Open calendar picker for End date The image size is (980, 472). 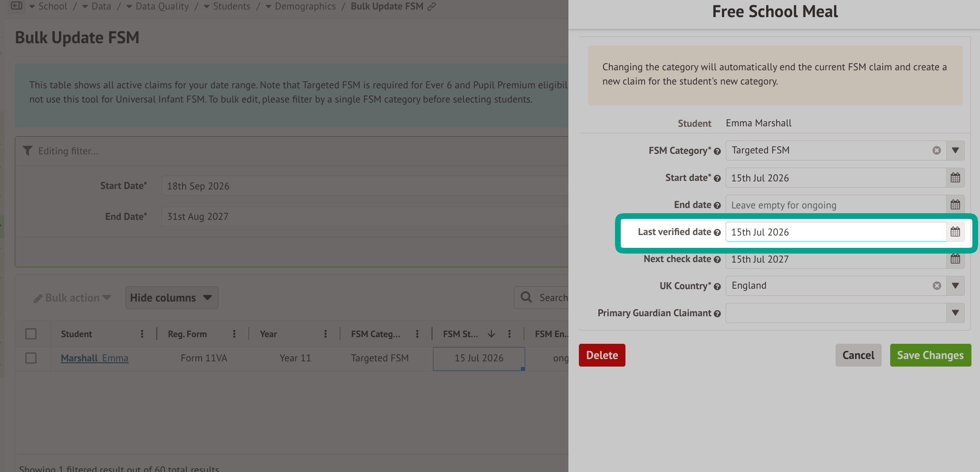click(x=955, y=205)
